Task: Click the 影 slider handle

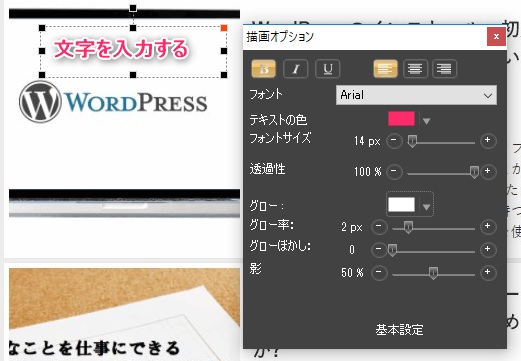Action: (x=433, y=273)
